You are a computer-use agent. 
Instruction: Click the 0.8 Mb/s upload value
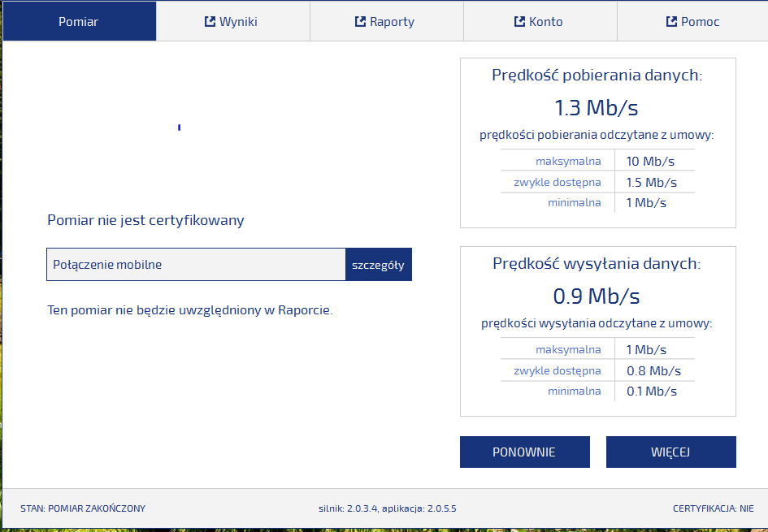click(653, 370)
